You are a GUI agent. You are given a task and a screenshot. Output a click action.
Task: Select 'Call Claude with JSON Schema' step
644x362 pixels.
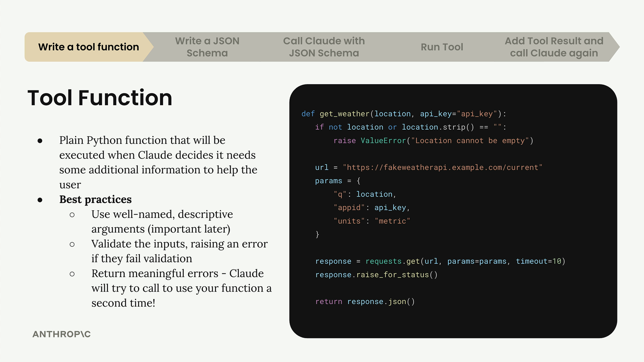(324, 47)
